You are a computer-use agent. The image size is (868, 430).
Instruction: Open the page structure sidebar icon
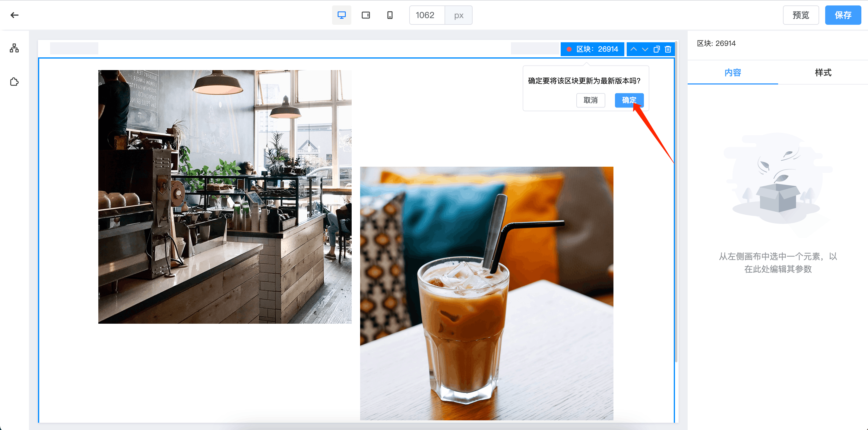[x=14, y=48]
